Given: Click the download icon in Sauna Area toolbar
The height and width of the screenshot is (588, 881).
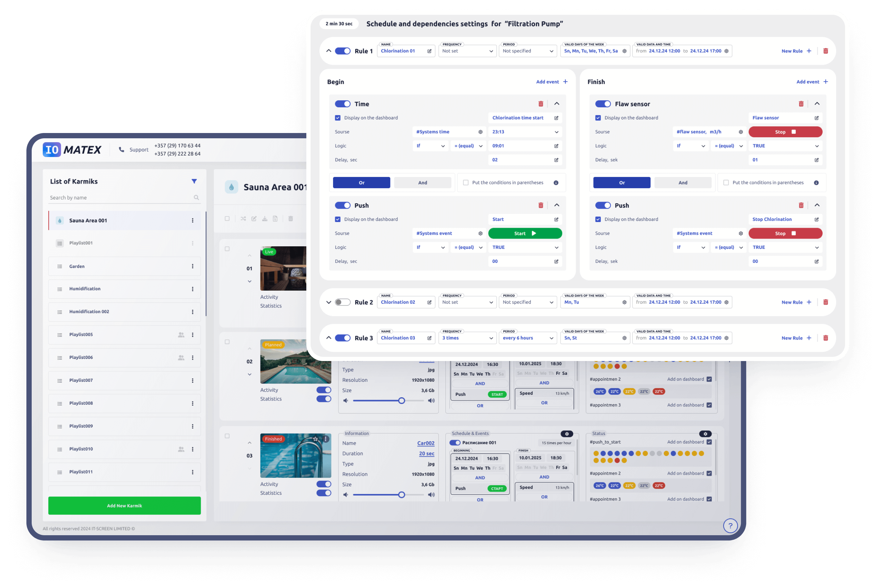Looking at the screenshot, I should tap(264, 219).
